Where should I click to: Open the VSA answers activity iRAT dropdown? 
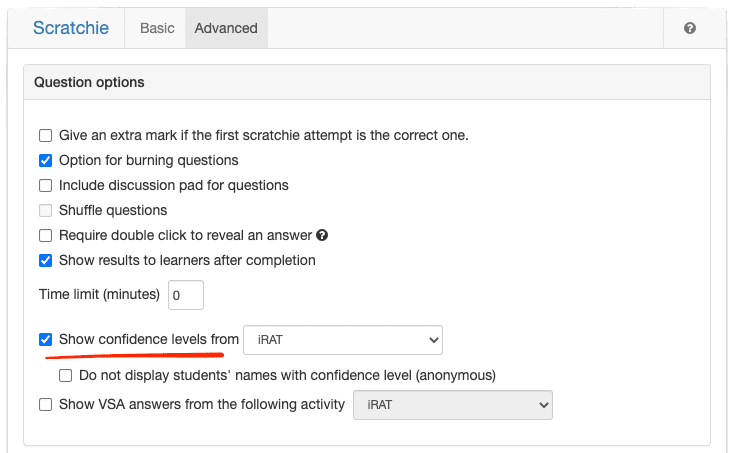pos(453,405)
